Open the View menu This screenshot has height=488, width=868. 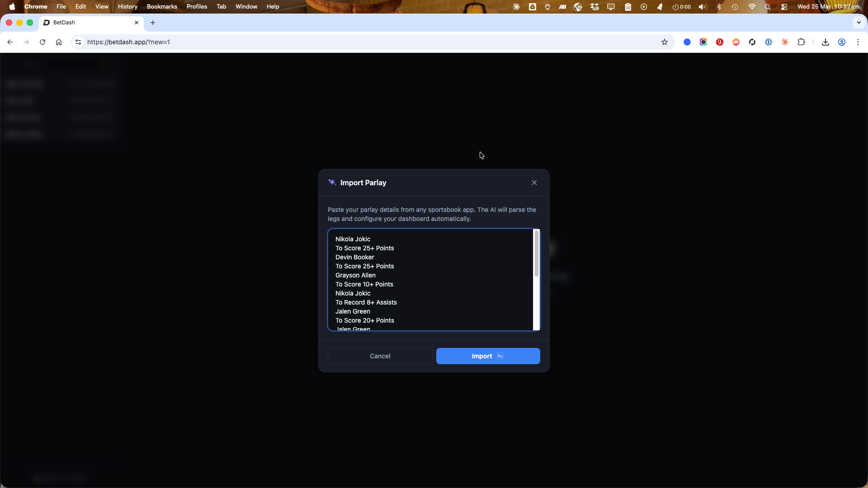pyautogui.click(x=102, y=7)
